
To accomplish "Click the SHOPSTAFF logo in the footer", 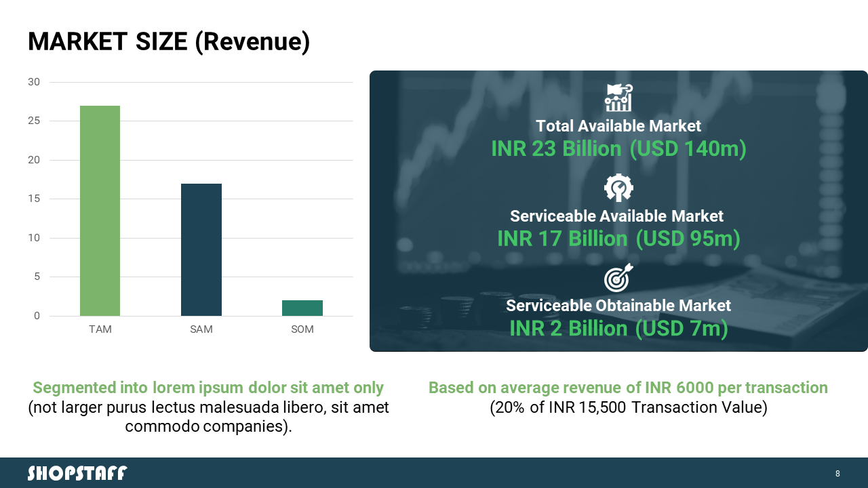I will 77,472.
